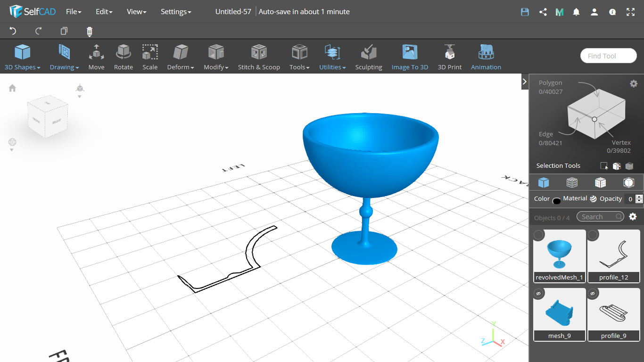Viewport: 644px width, 362px height.
Task: Open the Utilities dropdown
Action: 332,58
